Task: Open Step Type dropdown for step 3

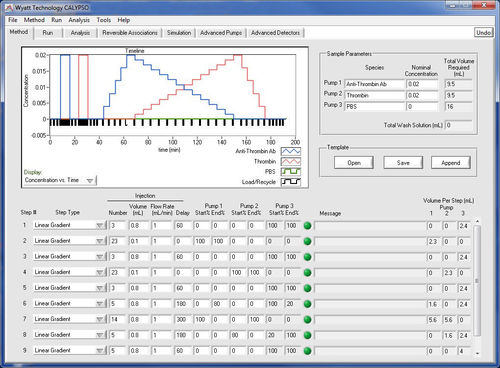Action: tap(69, 257)
